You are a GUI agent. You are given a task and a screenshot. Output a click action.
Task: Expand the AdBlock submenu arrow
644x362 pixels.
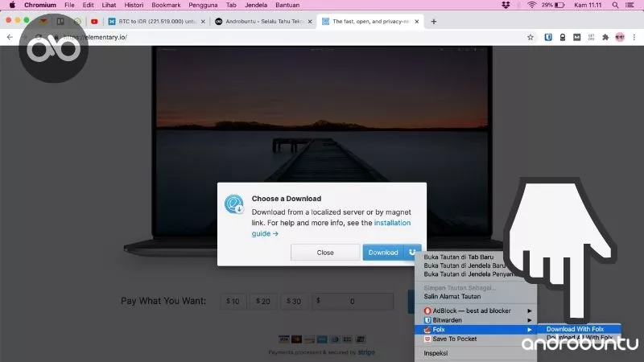tap(530, 311)
